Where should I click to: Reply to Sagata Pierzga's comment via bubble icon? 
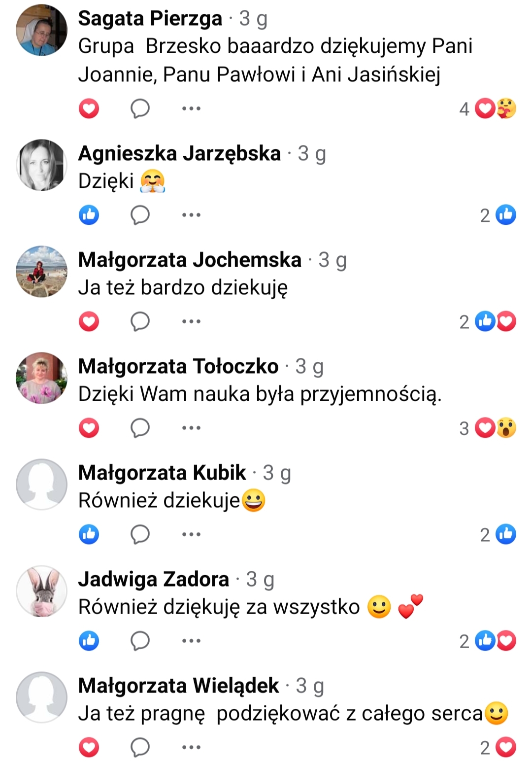coord(140,108)
